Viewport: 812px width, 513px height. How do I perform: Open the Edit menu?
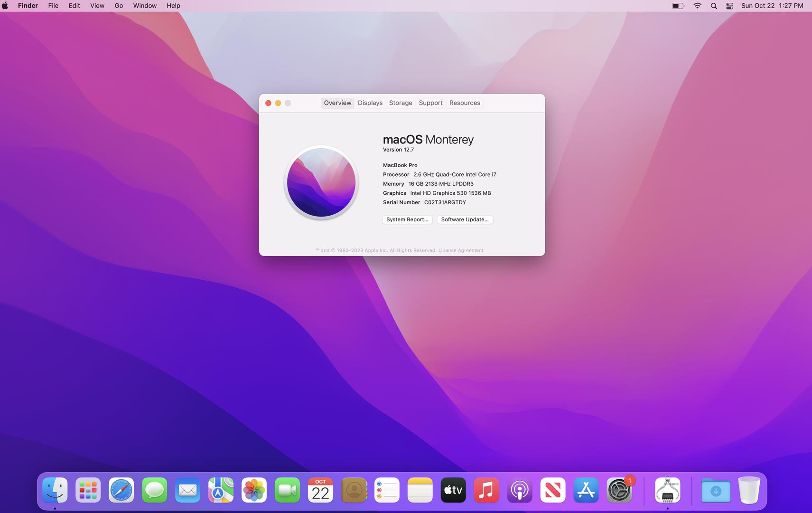pyautogui.click(x=75, y=6)
